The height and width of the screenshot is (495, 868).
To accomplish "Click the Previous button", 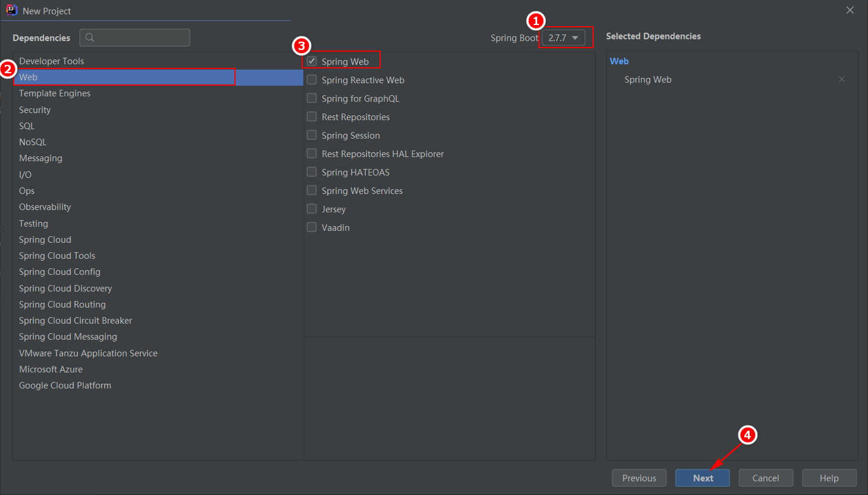I will coord(639,478).
